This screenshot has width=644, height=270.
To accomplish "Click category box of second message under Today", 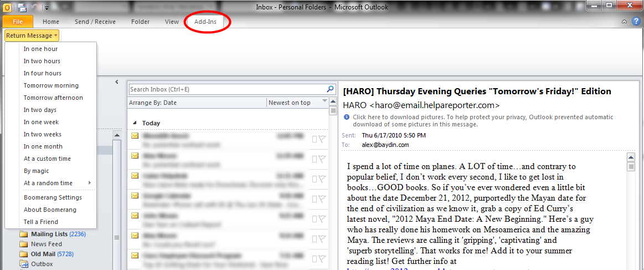I will (315, 159).
